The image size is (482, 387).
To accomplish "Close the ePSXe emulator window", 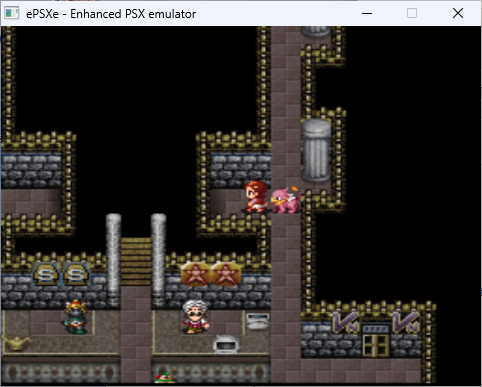I will (x=458, y=14).
